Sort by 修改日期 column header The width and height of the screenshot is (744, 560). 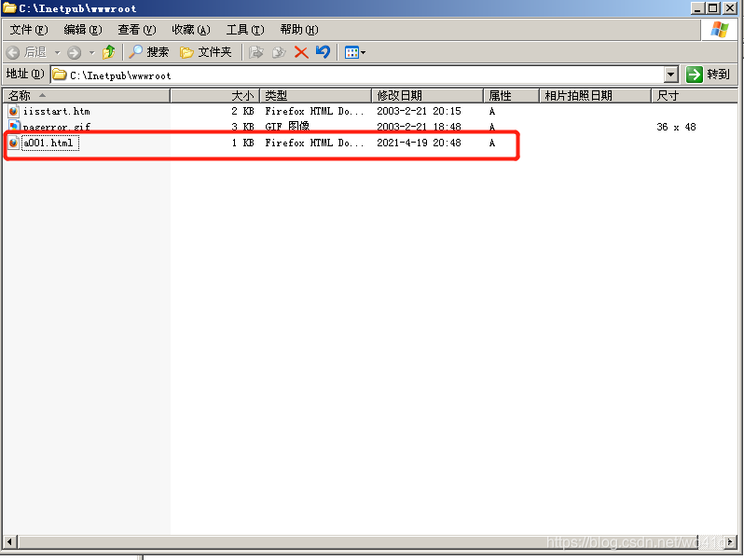coord(399,95)
